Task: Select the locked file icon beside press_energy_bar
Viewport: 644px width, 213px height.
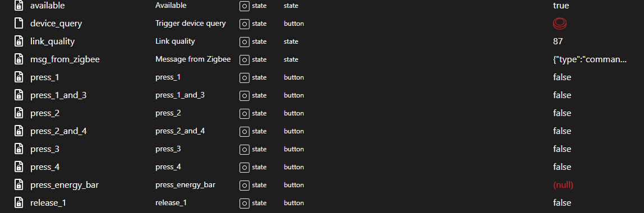Action: [x=19, y=185]
